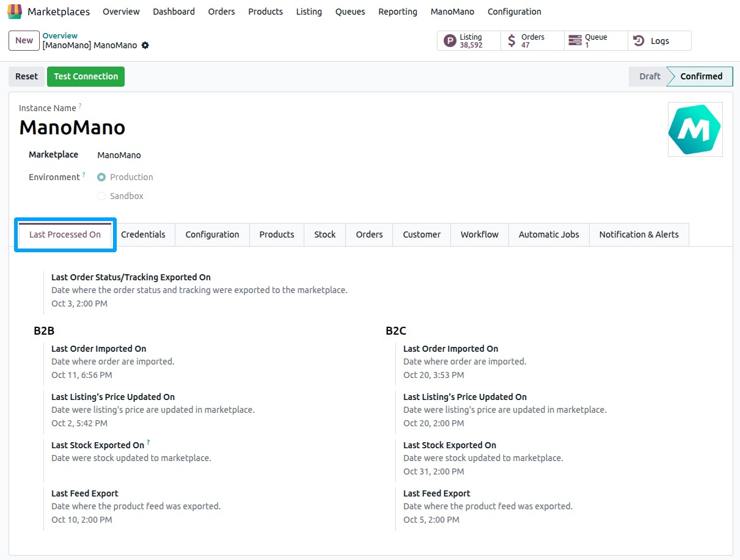Click Last Order Status/Tracking Exported On label
This screenshot has height=560, width=740.
pos(131,277)
